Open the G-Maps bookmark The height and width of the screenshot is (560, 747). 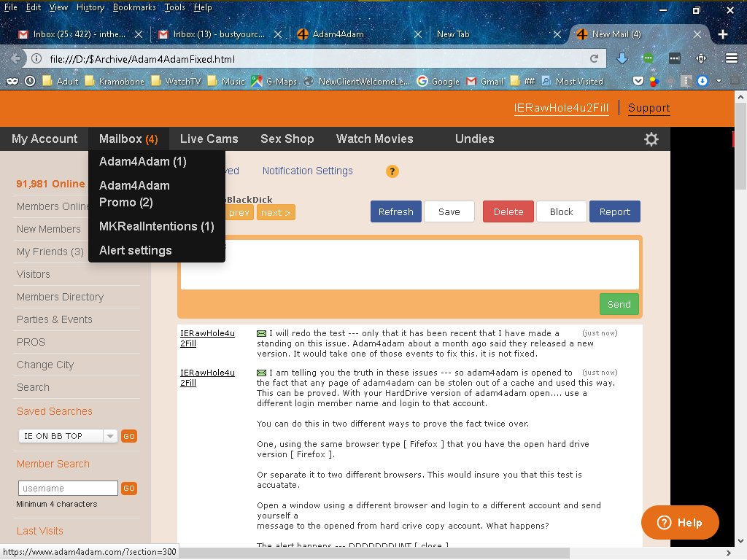pyautogui.click(x=274, y=82)
